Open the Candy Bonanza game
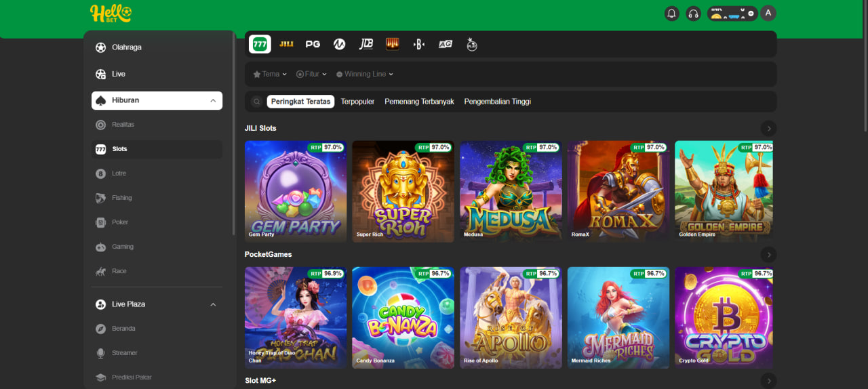 click(x=403, y=317)
